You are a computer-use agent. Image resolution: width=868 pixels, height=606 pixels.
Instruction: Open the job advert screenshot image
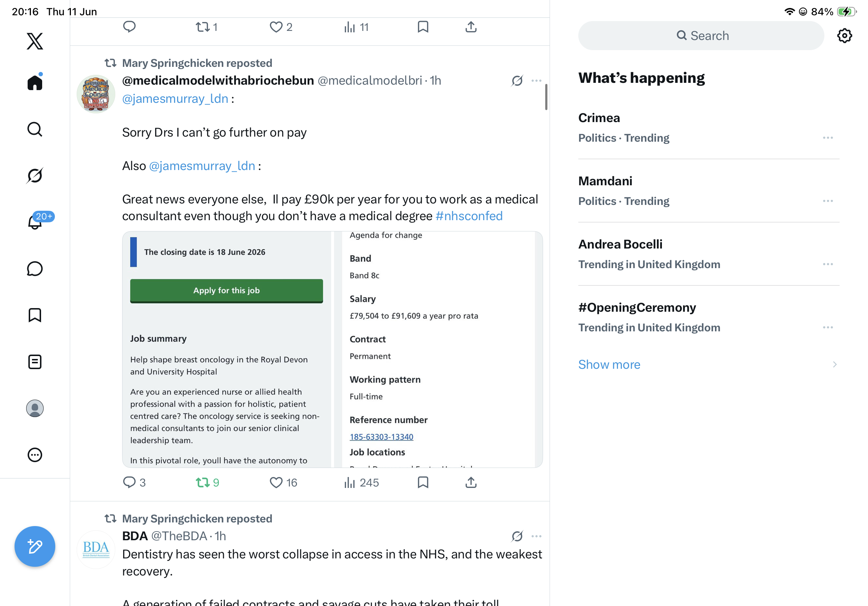332,350
